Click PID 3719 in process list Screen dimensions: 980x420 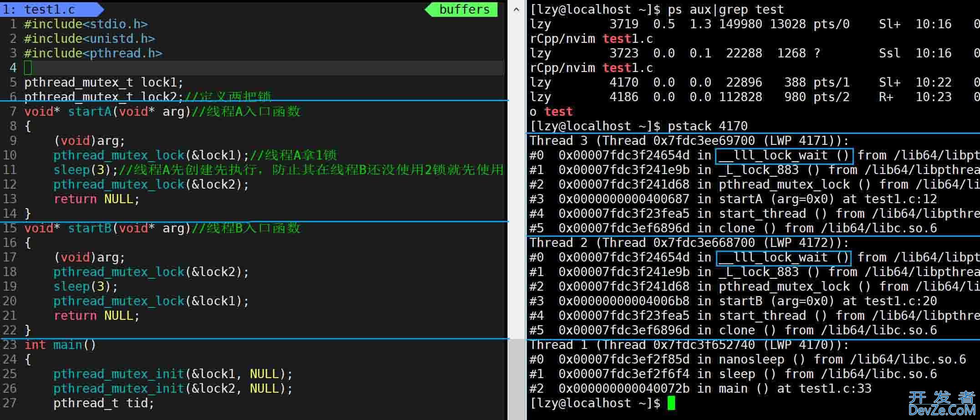(x=624, y=24)
